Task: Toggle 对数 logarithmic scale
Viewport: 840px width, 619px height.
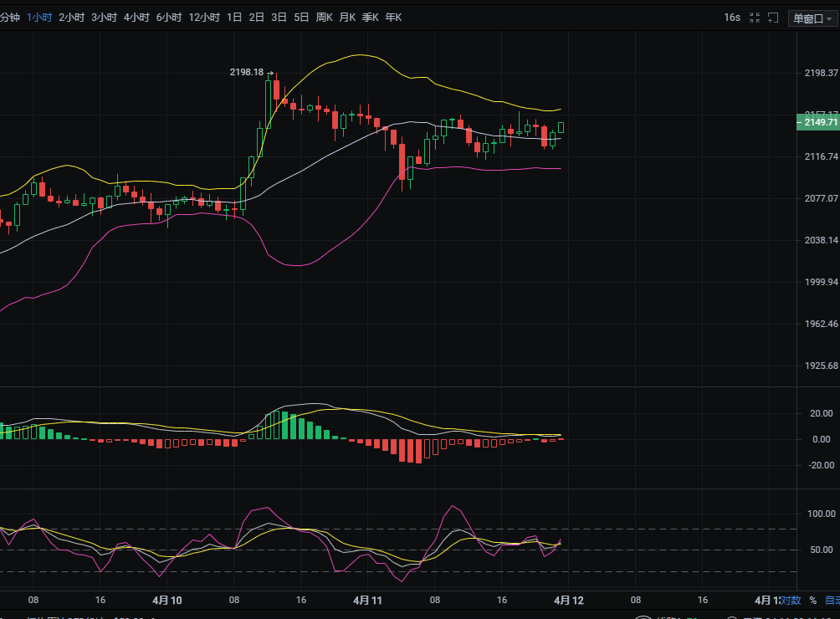Action: tap(791, 601)
